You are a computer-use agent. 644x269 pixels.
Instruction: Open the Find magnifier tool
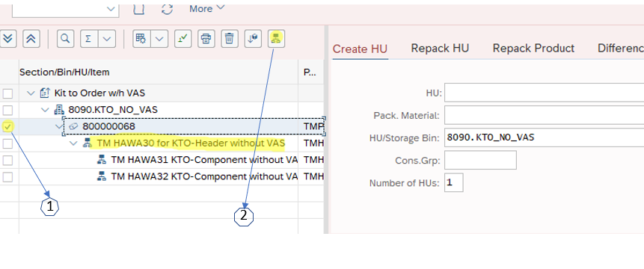[x=65, y=39]
